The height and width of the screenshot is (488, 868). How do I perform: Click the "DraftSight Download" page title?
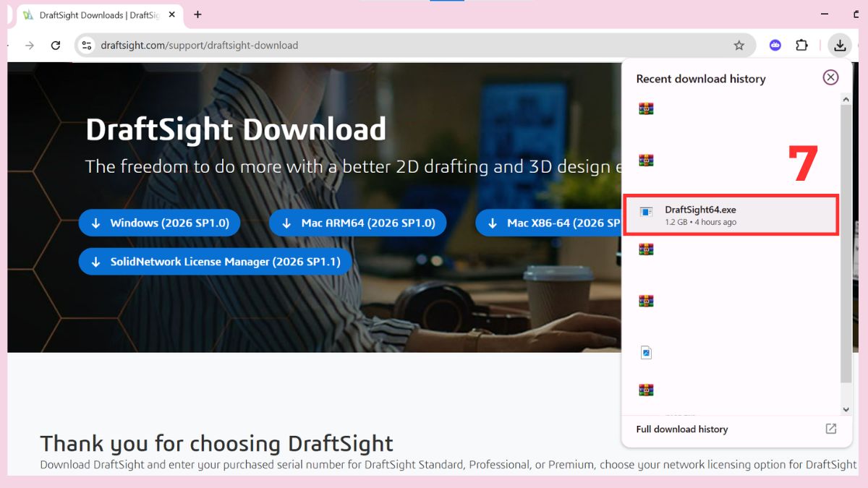[236, 129]
